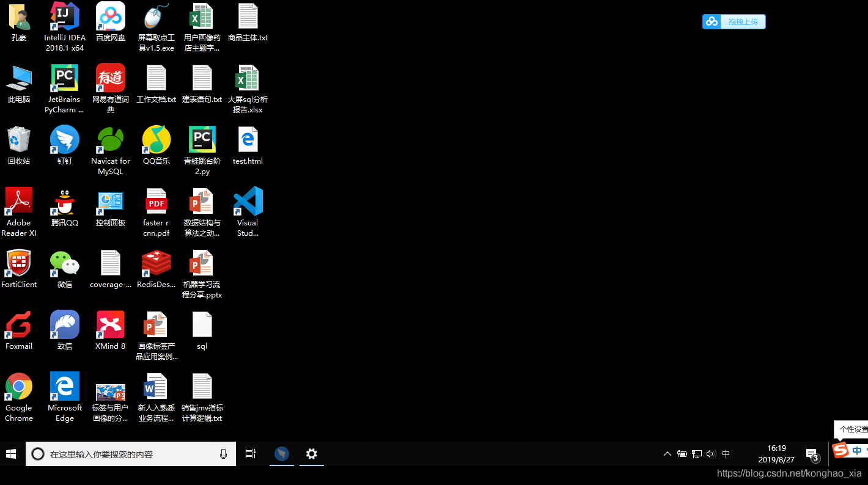Image resolution: width=868 pixels, height=485 pixels.
Task: Click the network tray icon
Action: tap(697, 454)
